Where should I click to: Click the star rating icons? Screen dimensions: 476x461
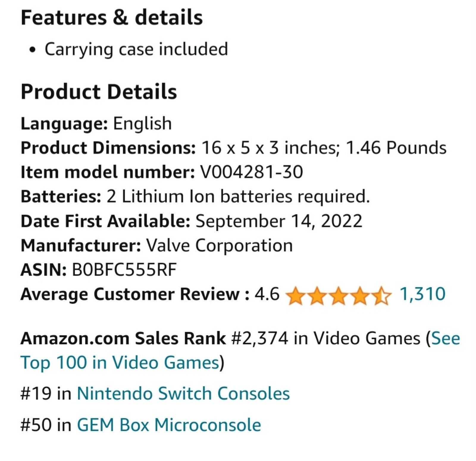coord(338,295)
